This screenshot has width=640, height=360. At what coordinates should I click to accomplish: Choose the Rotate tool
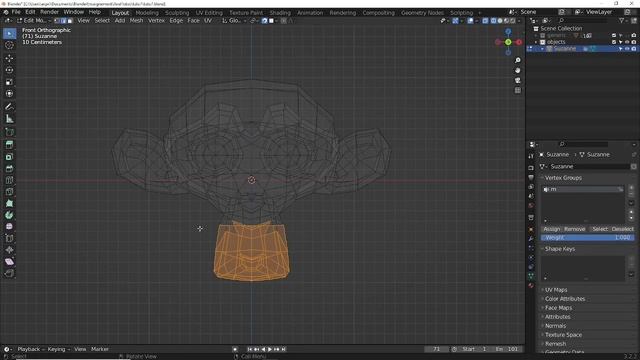9,70
